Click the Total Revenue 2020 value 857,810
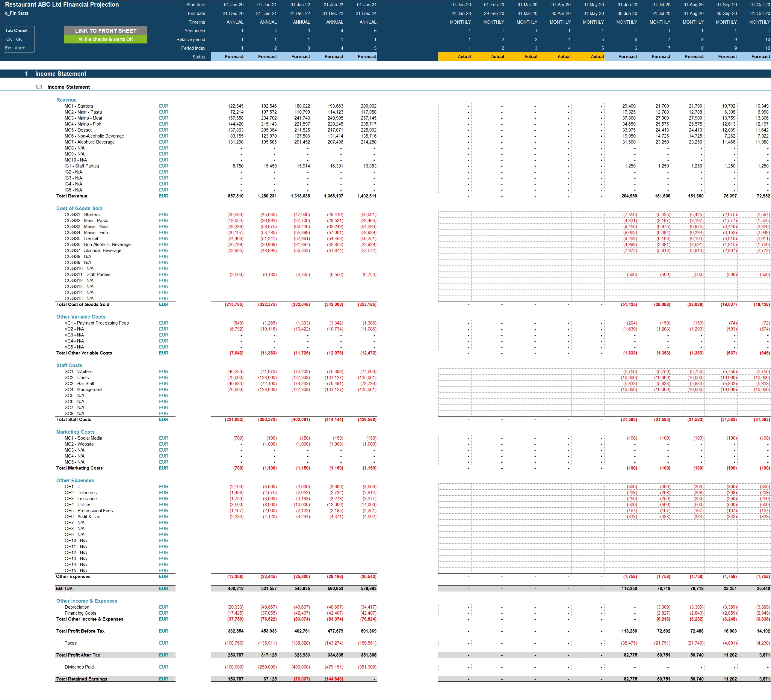The width and height of the screenshot is (771, 700). point(235,196)
